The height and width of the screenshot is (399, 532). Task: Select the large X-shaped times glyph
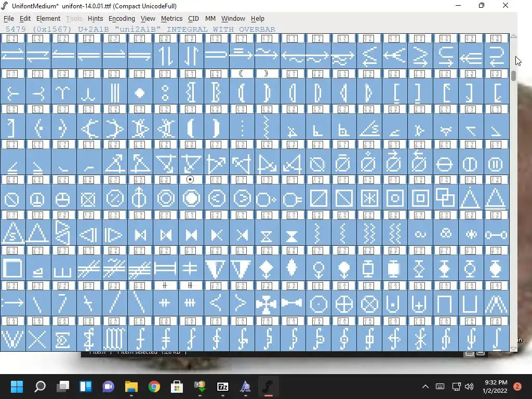[x=38, y=338]
